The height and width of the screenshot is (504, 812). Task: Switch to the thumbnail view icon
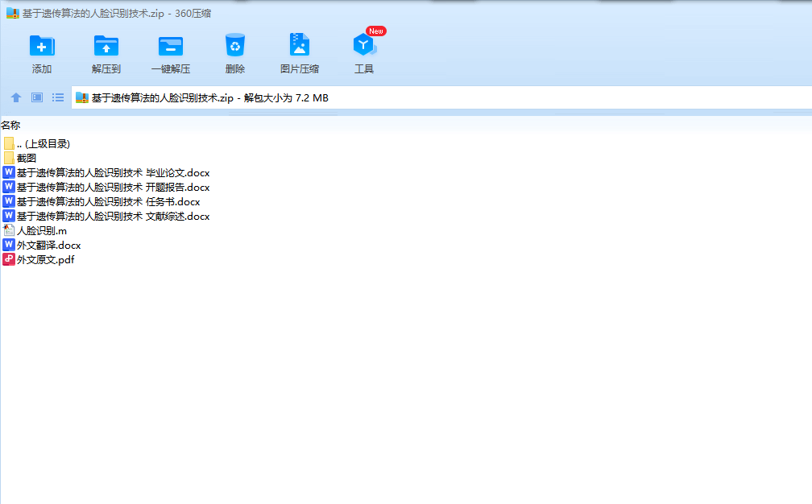(x=37, y=97)
